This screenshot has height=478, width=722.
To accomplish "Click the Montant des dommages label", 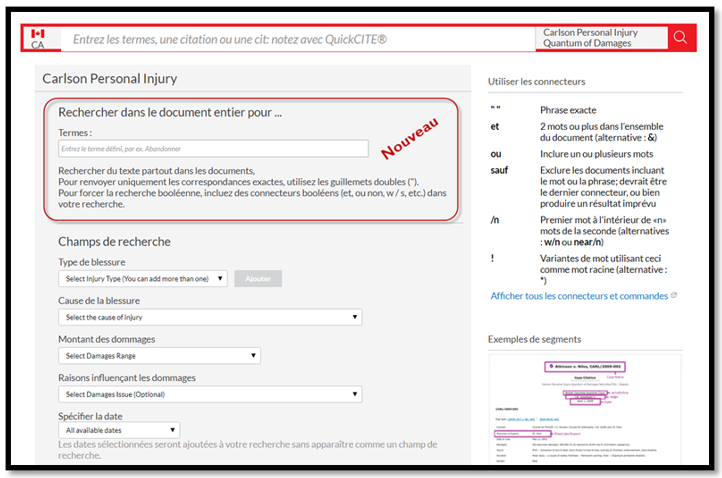I will [106, 339].
